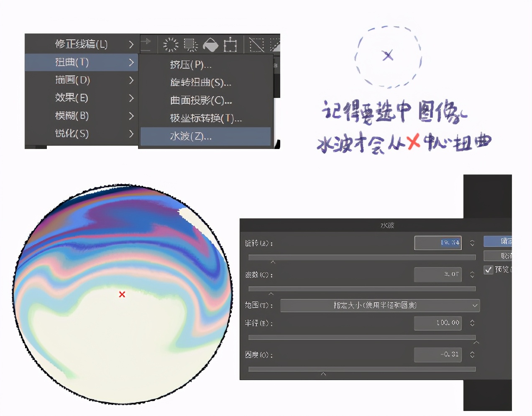Click the stepper beside 半径(R) value

coord(472,323)
